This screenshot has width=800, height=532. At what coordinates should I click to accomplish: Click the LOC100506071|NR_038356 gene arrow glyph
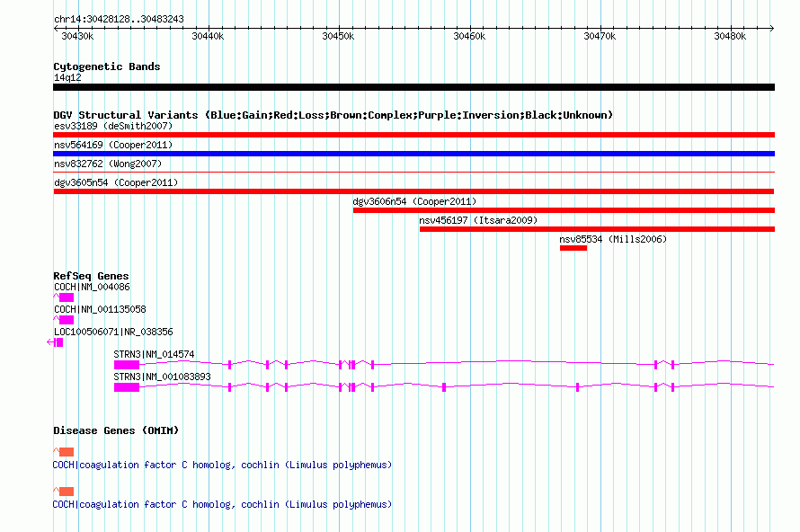coord(55,342)
